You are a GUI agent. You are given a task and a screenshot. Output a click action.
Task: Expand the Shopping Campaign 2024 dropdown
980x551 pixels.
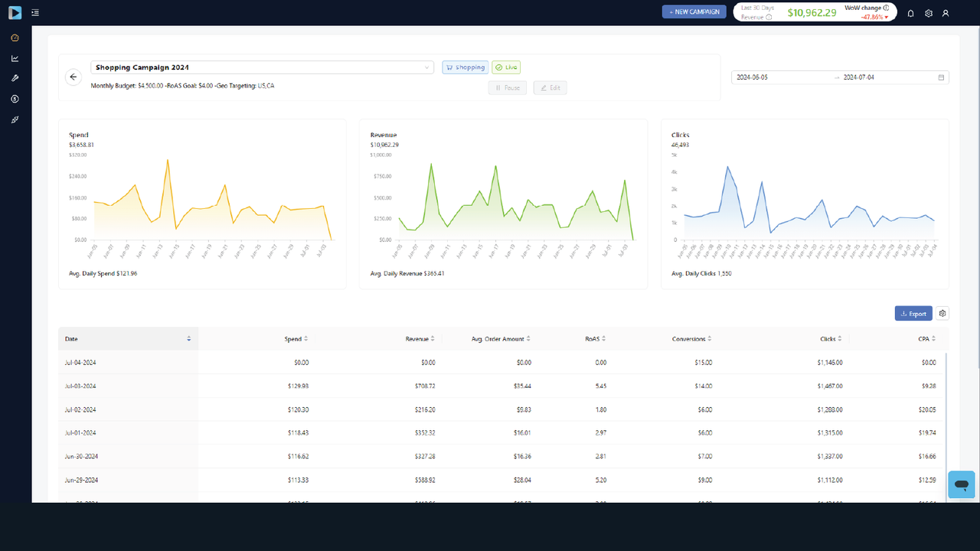263,67
